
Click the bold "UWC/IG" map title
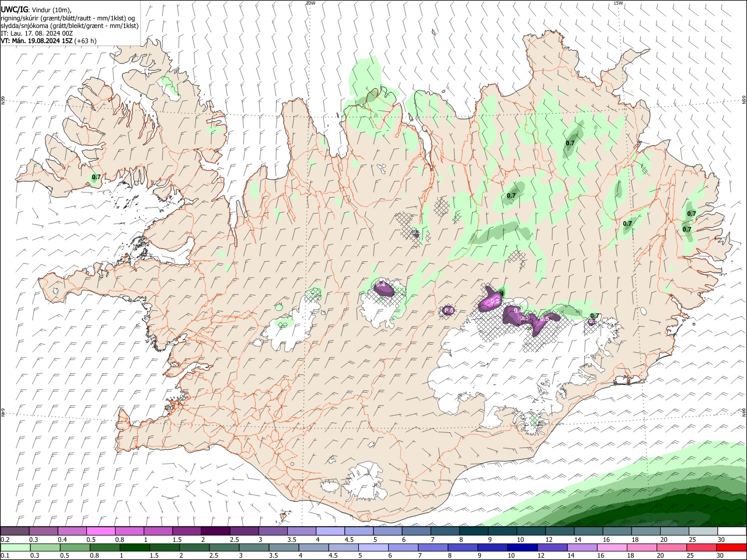[14, 9]
